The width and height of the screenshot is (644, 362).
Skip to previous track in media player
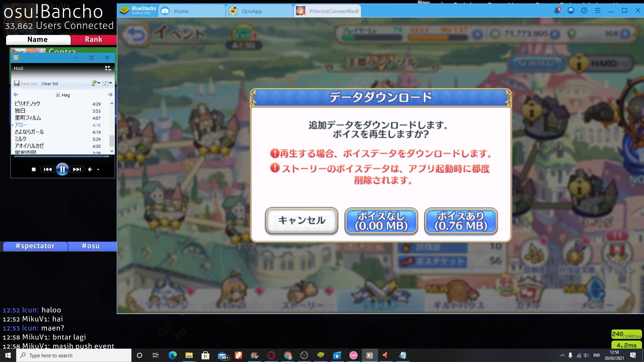pos(48,170)
